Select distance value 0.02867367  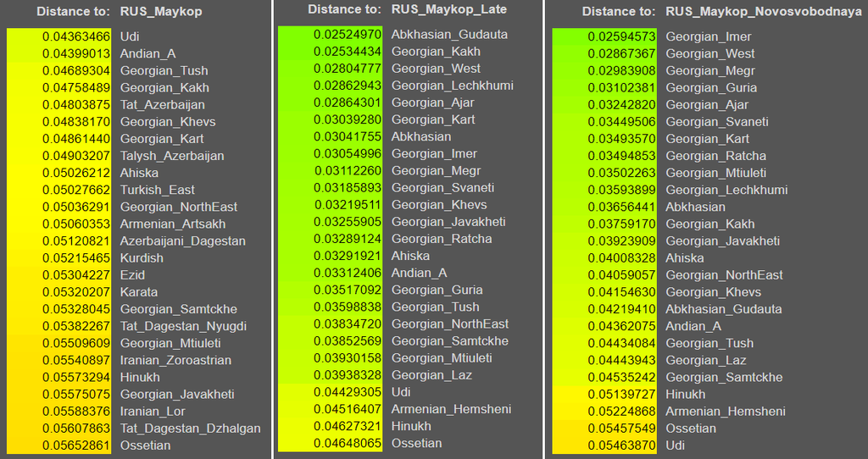621,54
